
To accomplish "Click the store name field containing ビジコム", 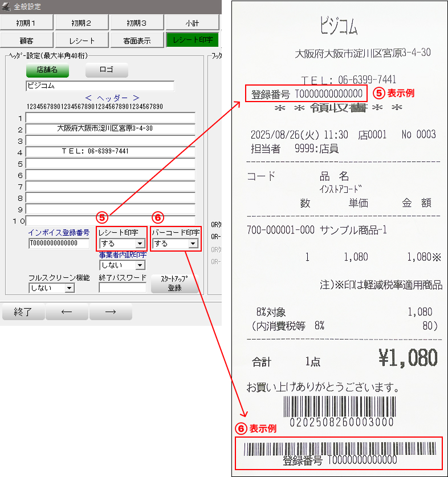I will [100, 86].
